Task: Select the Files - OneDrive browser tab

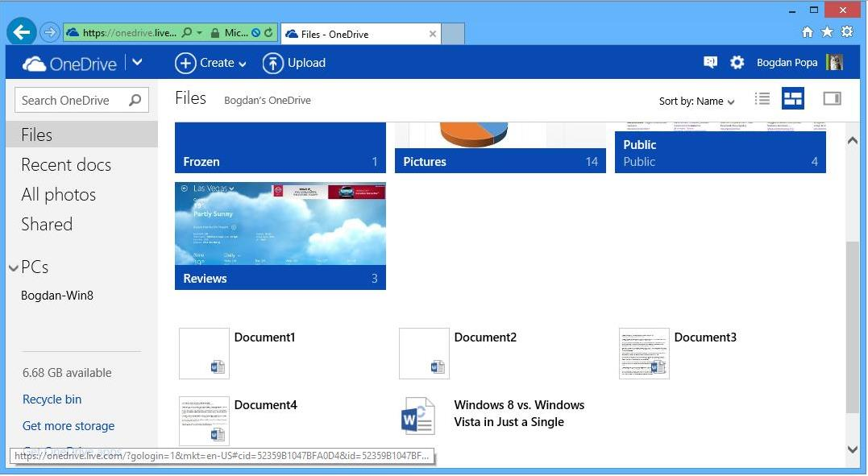Action: point(361,34)
